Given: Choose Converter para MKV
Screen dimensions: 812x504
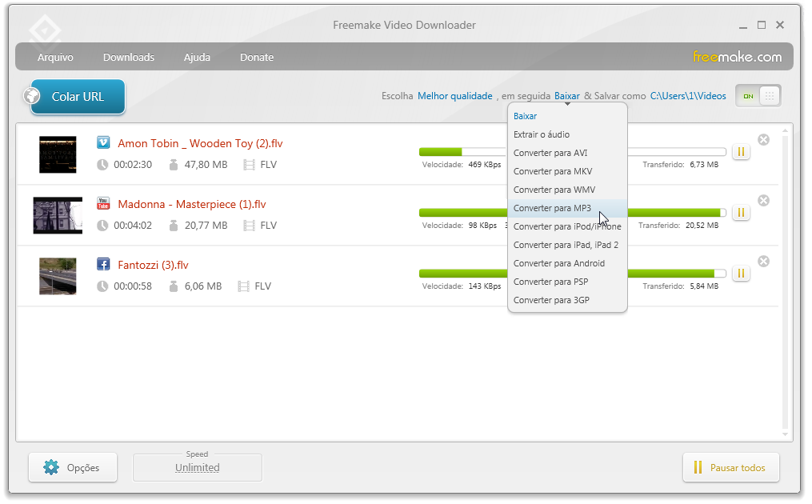Looking at the screenshot, I should pos(567,171).
